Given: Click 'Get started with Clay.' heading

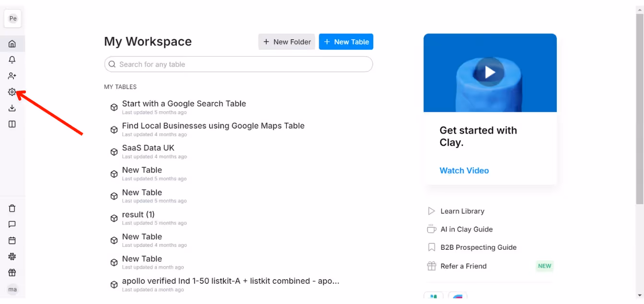Looking at the screenshot, I should point(478,136).
